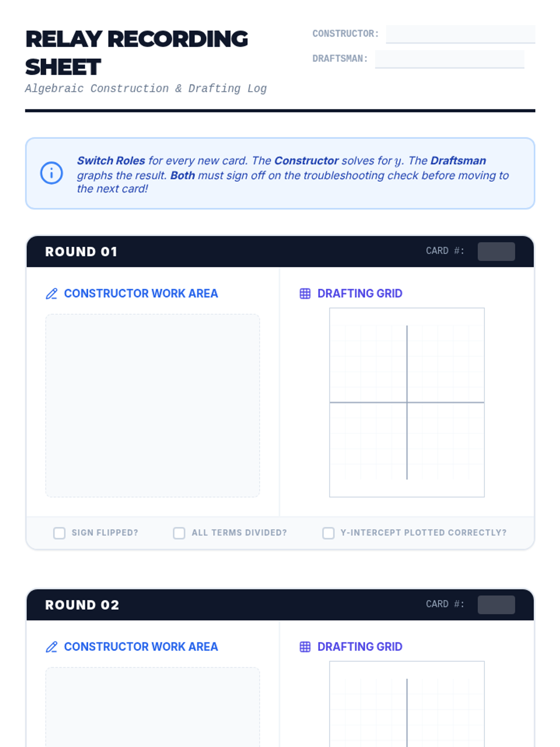Click the pencil icon in Round 02
This screenshot has width=560, height=747.
(51, 647)
